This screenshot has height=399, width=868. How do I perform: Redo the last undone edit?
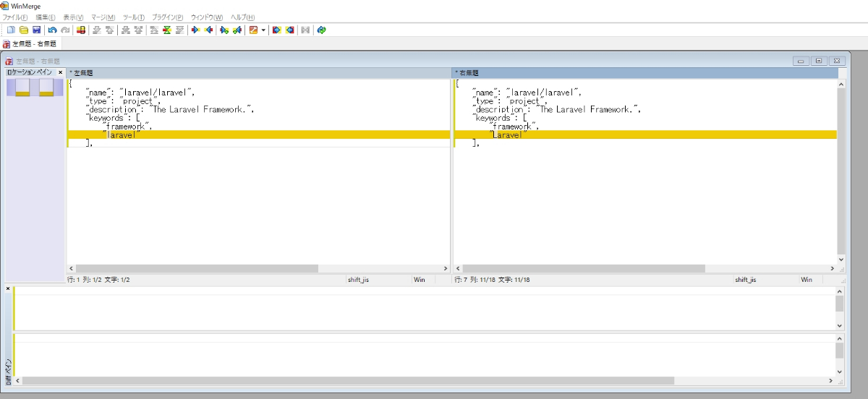[65, 30]
